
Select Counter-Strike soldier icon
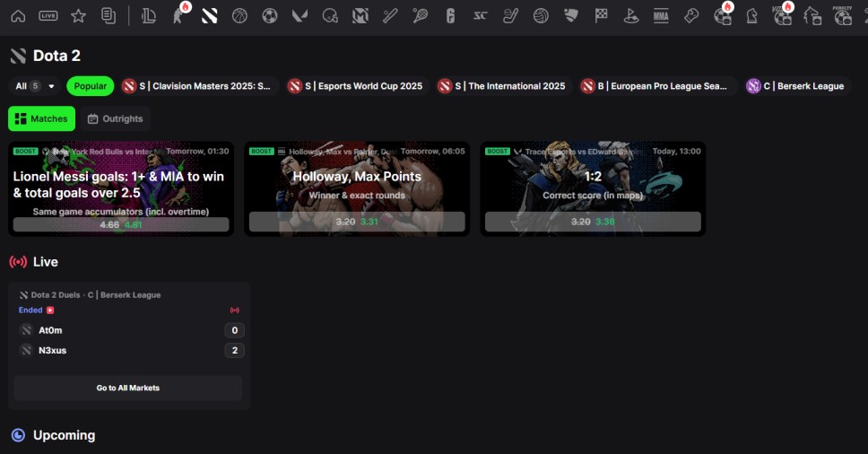click(178, 16)
